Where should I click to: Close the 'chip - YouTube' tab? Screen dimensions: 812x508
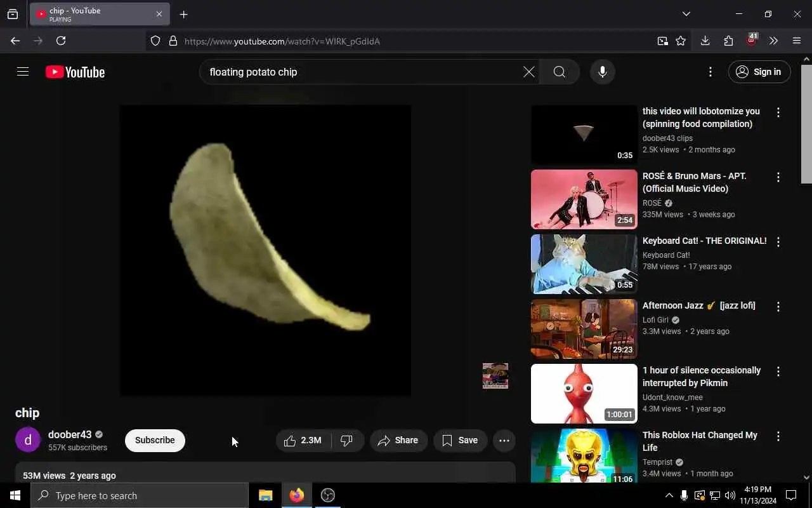coord(159,14)
